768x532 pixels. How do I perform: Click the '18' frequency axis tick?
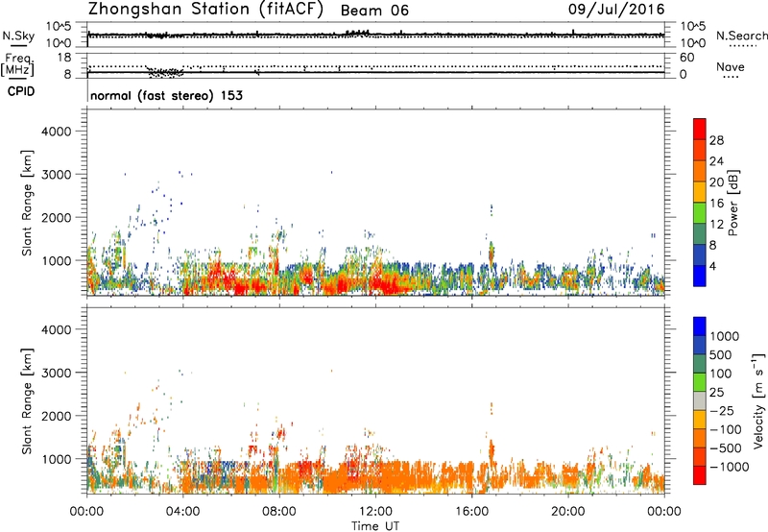[63, 58]
